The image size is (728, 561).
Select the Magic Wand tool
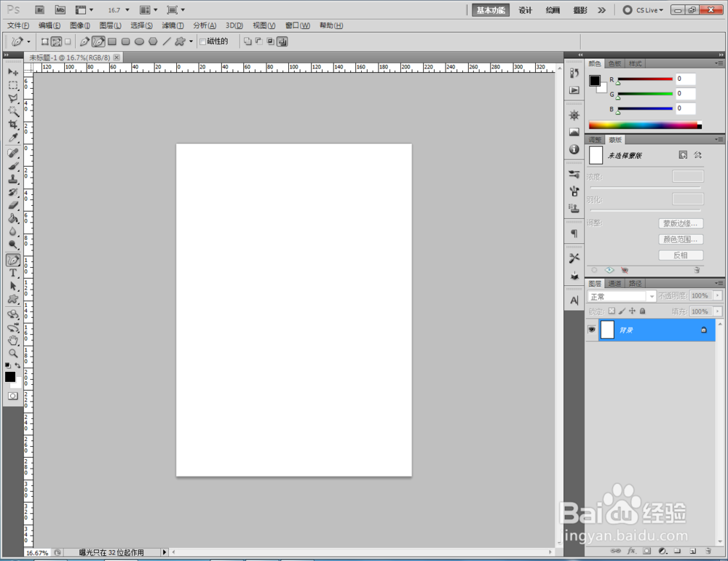[13, 111]
